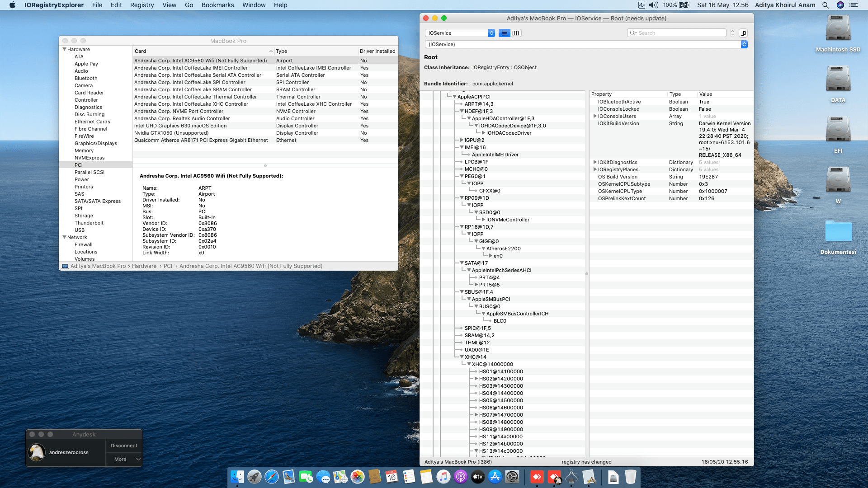
Task: Open the Mail app in the Dock
Action: (289, 477)
